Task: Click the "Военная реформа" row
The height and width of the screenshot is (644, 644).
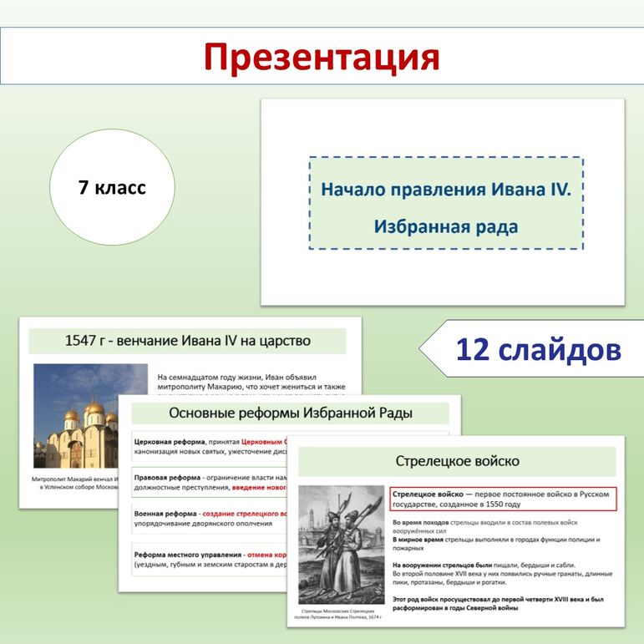Action: (x=209, y=518)
